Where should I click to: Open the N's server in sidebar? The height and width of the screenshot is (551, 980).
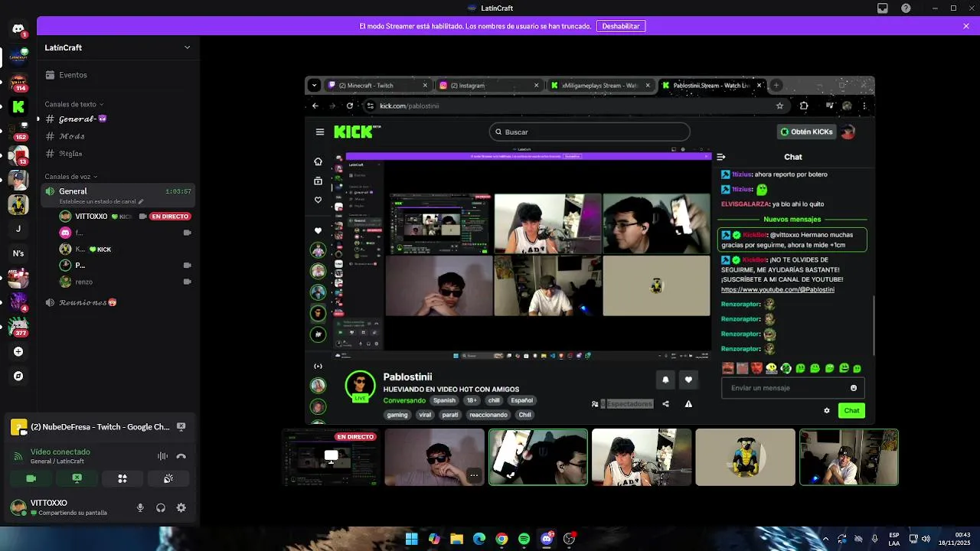tap(18, 253)
